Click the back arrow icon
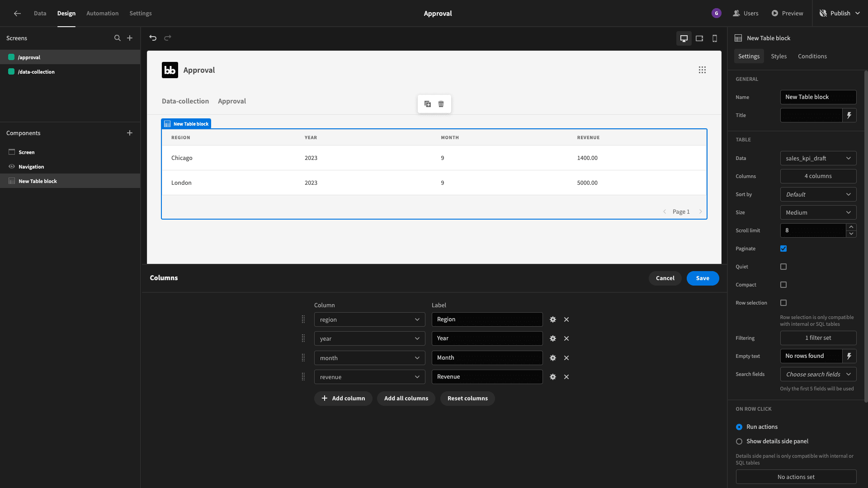868x488 pixels. tap(17, 14)
